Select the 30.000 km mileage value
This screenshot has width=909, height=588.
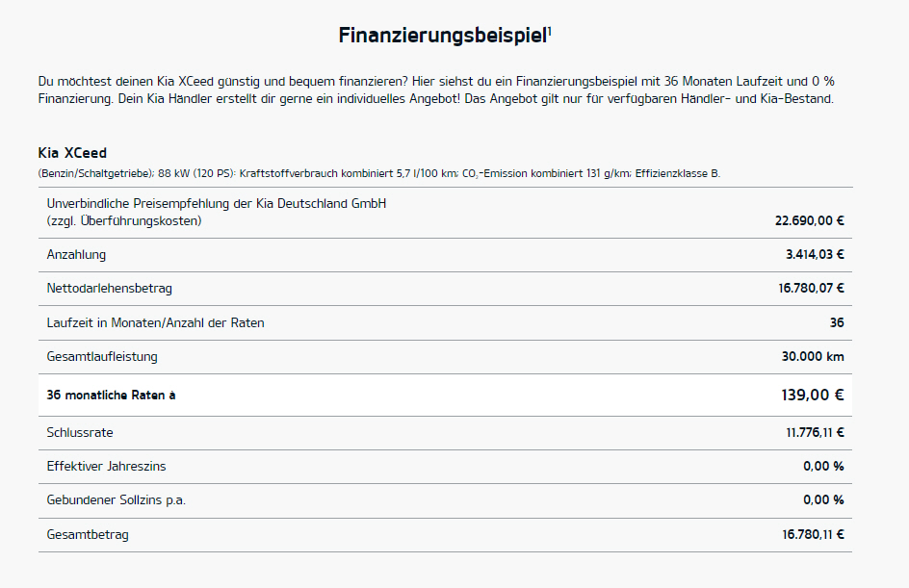pos(813,356)
